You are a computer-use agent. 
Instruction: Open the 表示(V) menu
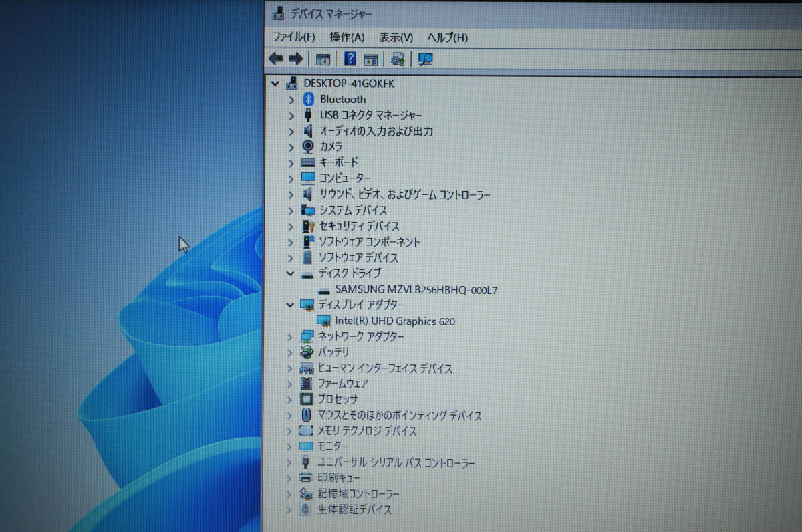[x=396, y=37]
